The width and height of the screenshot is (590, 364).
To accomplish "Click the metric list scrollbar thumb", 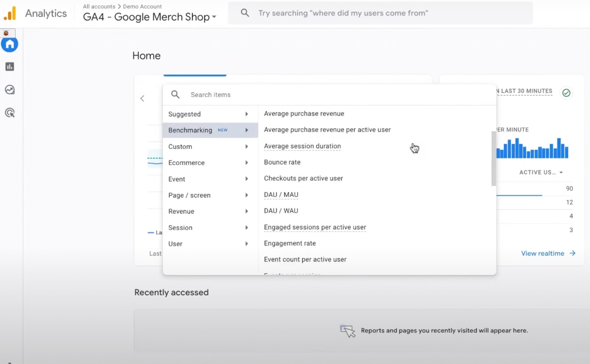I will (494, 159).
